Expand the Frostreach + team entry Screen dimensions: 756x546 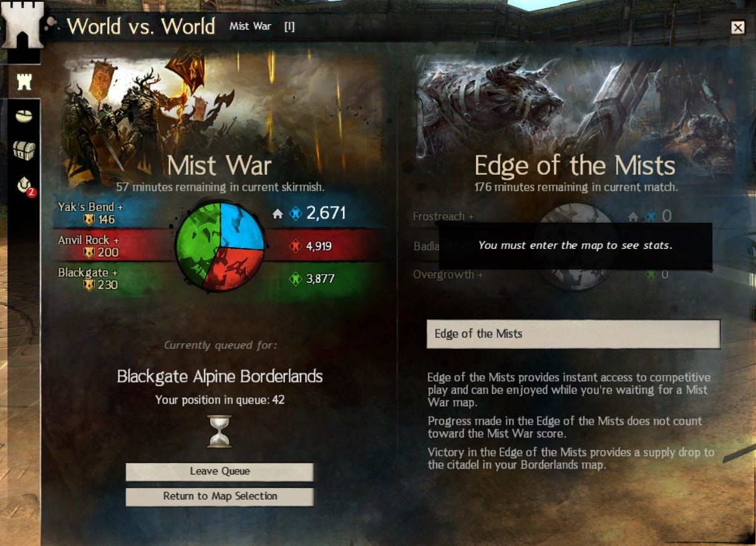(x=443, y=217)
